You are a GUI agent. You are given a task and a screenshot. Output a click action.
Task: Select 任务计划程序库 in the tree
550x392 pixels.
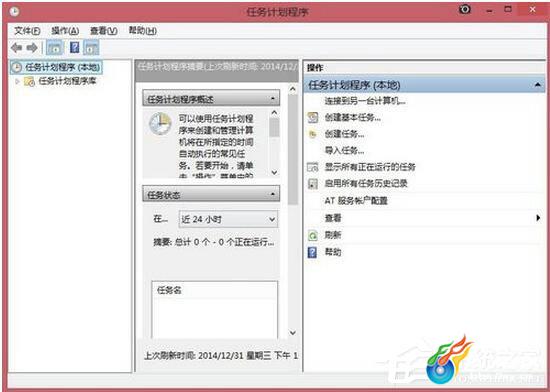(67, 81)
